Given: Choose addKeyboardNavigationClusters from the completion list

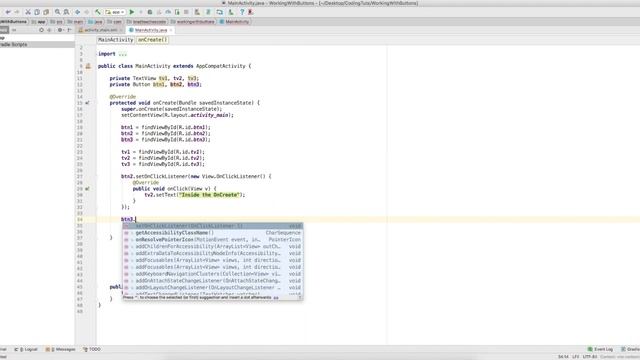Looking at the screenshot, I should [x=213, y=274].
